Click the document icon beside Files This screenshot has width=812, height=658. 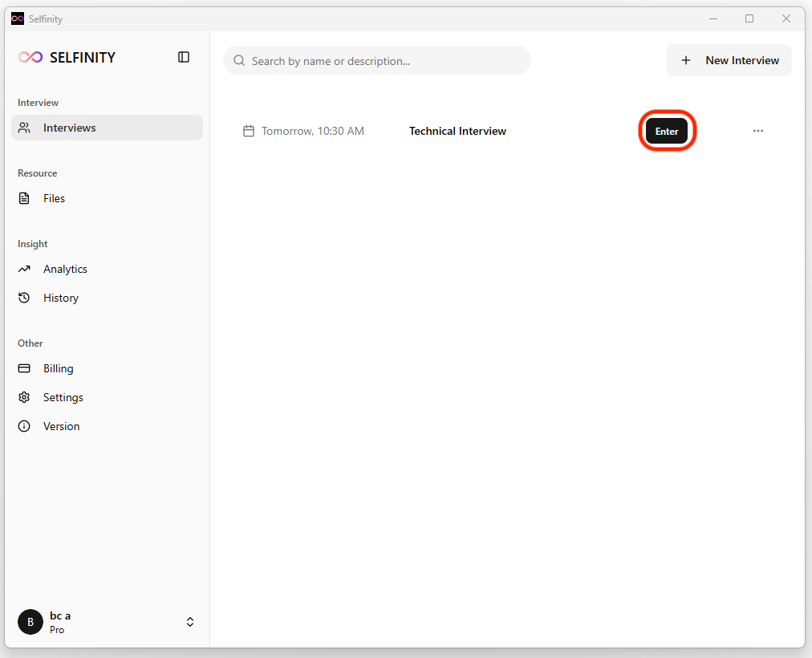click(24, 198)
